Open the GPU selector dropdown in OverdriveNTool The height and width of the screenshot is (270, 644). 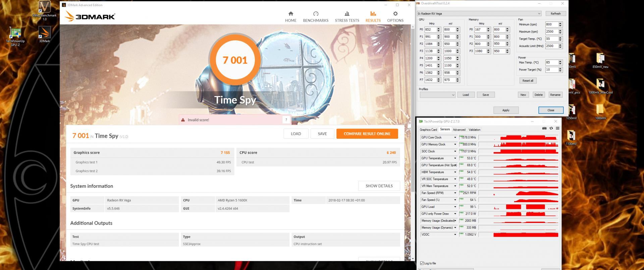479,13
